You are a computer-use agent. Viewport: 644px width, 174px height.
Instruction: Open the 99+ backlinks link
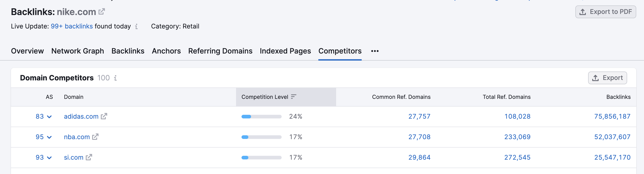(x=72, y=26)
